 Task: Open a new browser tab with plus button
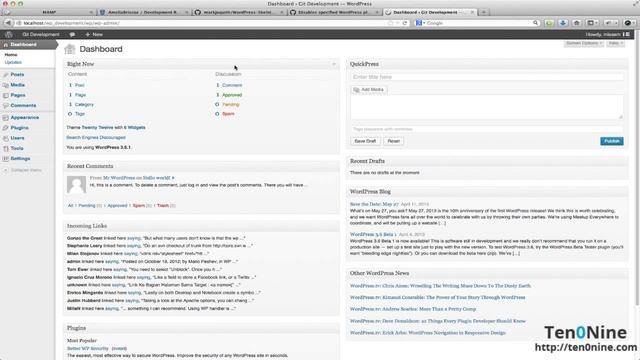484,12
